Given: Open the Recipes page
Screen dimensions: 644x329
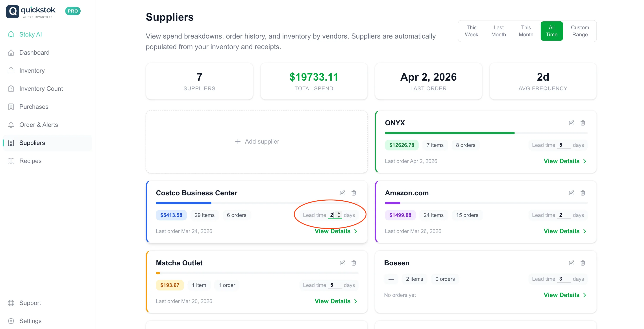Looking at the screenshot, I should (x=30, y=161).
